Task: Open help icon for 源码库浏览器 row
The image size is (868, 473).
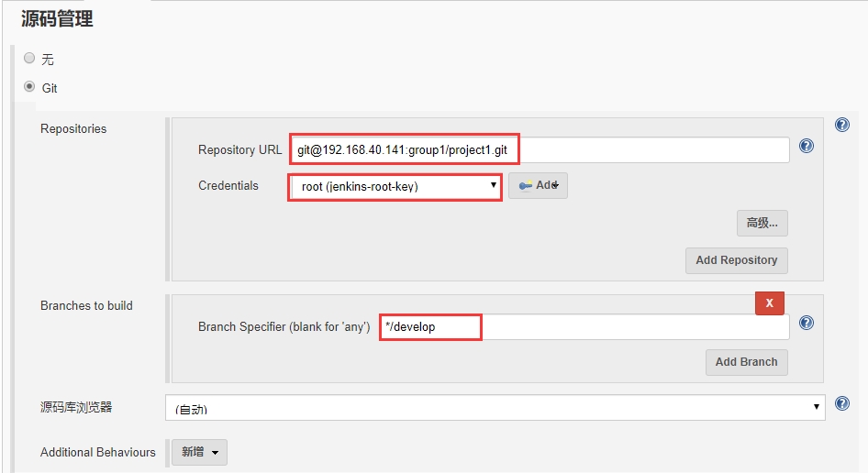Action: [841, 403]
